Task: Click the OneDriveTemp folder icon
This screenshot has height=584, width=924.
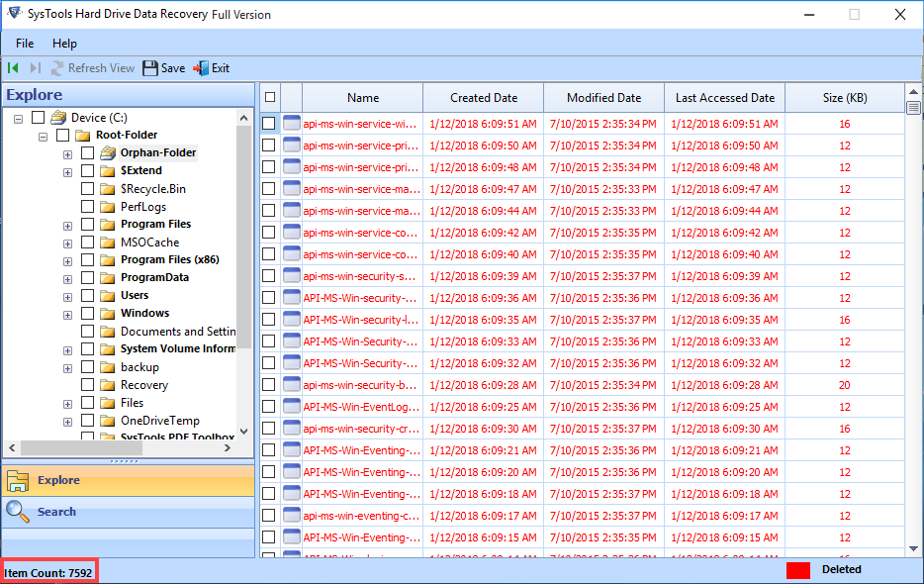Action: [x=107, y=421]
